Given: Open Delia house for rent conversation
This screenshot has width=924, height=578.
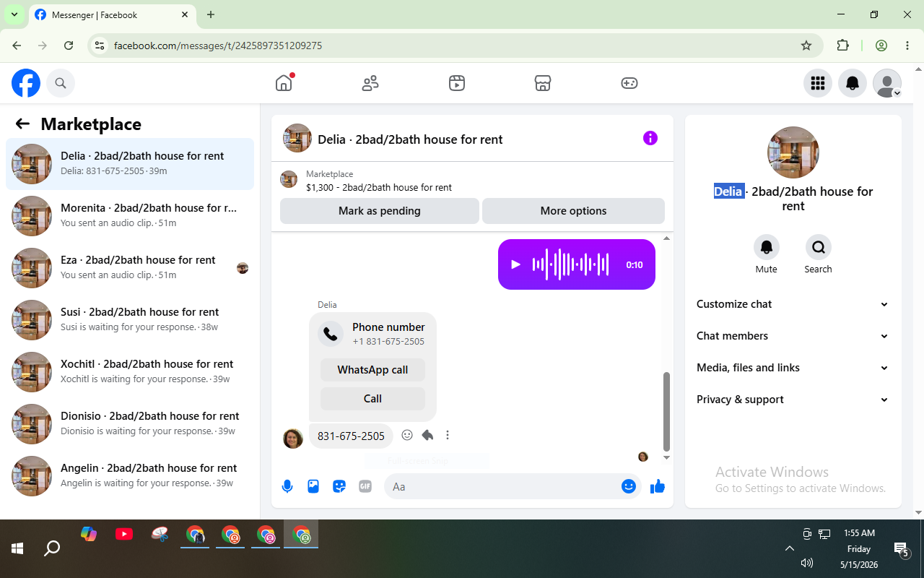Looking at the screenshot, I should [130, 164].
